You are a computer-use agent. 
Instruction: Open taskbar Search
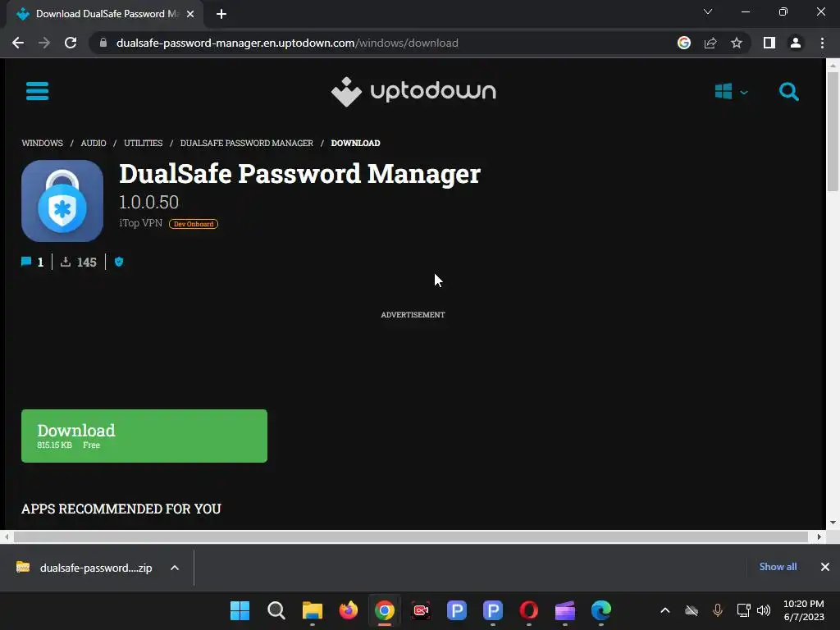point(276,610)
